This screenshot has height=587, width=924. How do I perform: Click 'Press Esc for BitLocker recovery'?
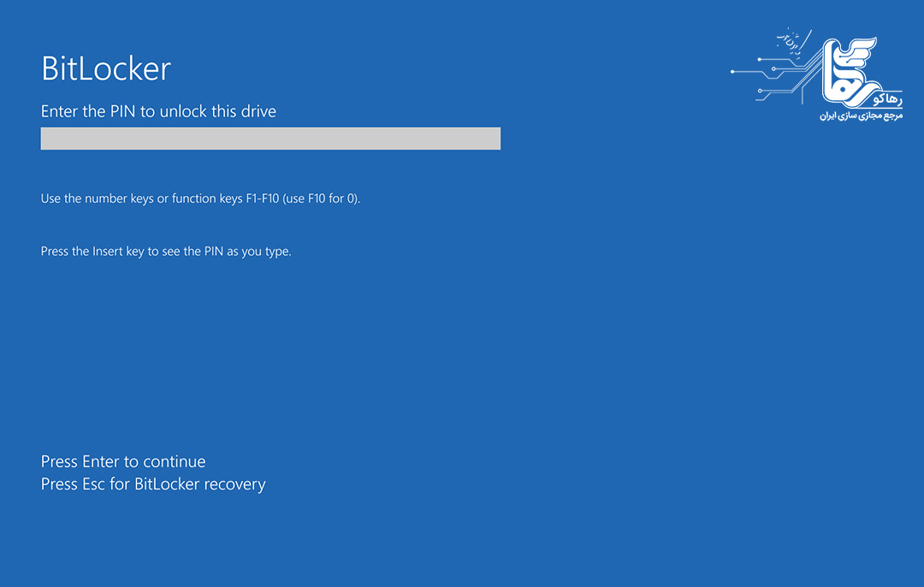[153, 484]
